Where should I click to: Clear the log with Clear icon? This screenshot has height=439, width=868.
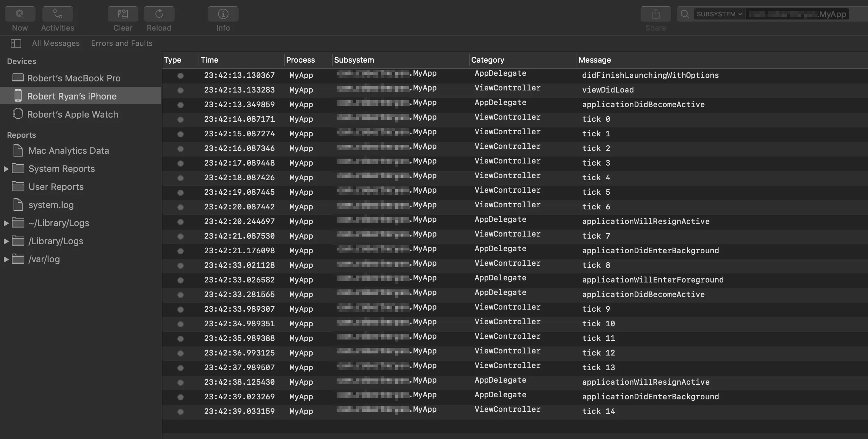point(123,14)
